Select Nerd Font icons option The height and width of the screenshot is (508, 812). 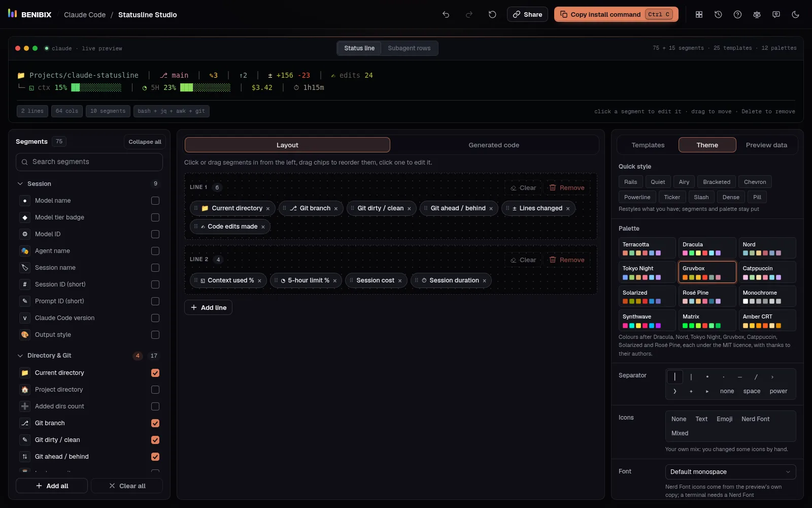click(x=755, y=419)
